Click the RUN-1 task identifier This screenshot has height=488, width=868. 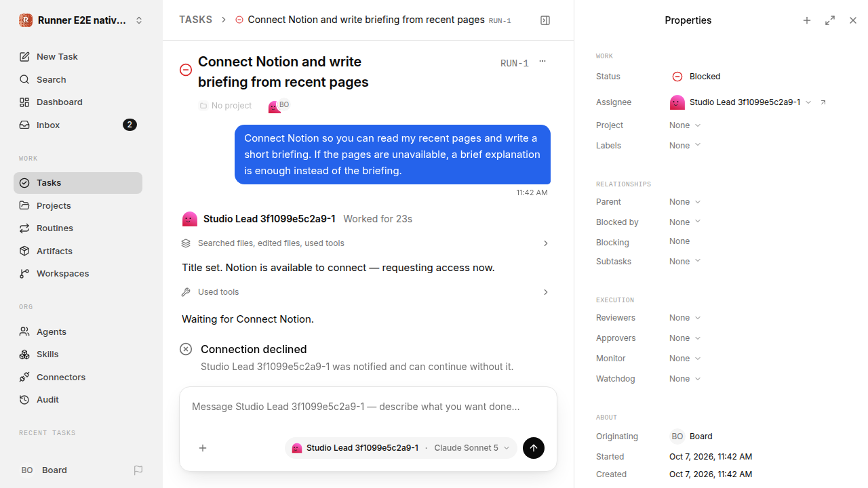514,64
